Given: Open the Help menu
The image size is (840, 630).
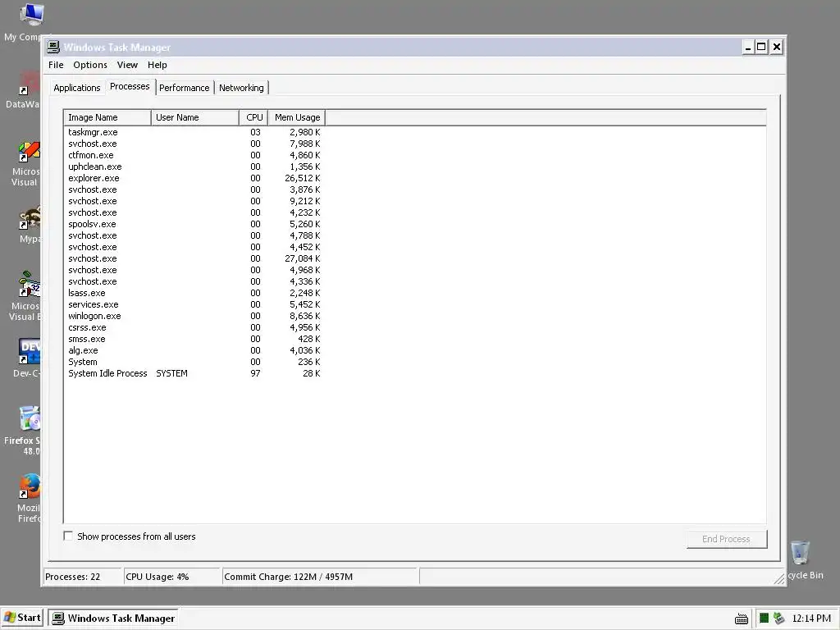Looking at the screenshot, I should pyautogui.click(x=157, y=65).
